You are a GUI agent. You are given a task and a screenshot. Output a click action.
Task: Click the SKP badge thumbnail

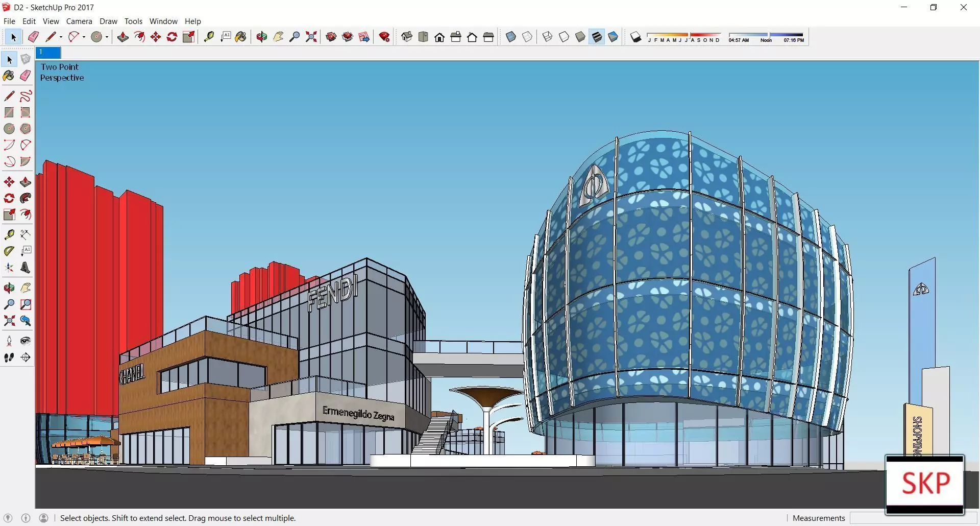(x=925, y=484)
